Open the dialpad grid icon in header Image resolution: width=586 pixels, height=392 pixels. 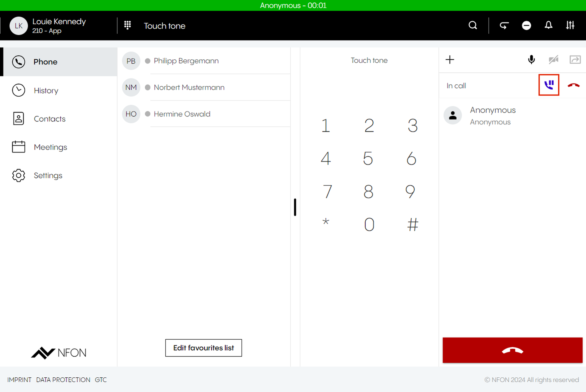click(127, 25)
